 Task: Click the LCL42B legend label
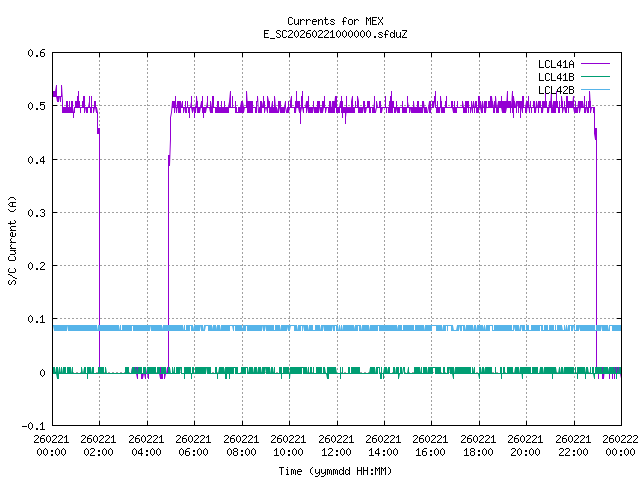click(555, 90)
